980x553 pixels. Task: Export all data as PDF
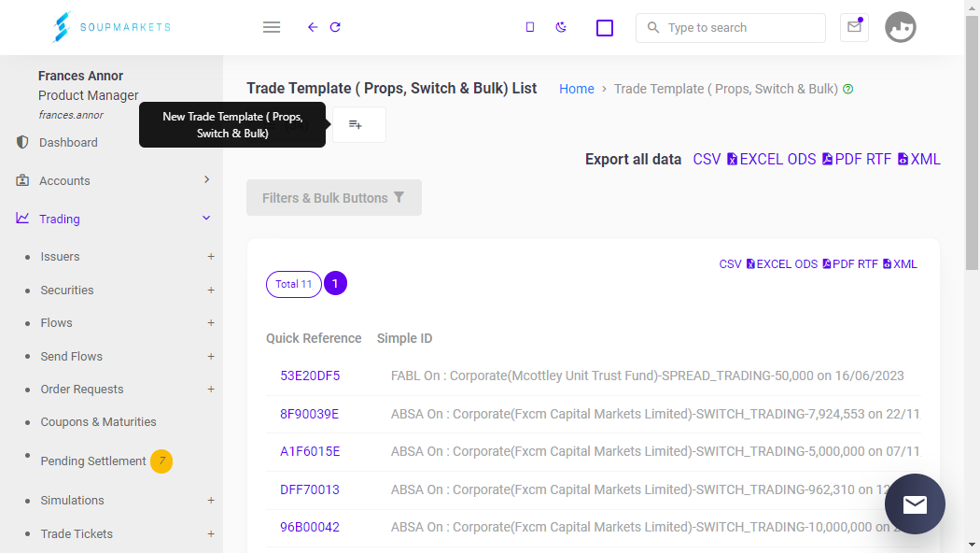click(842, 160)
